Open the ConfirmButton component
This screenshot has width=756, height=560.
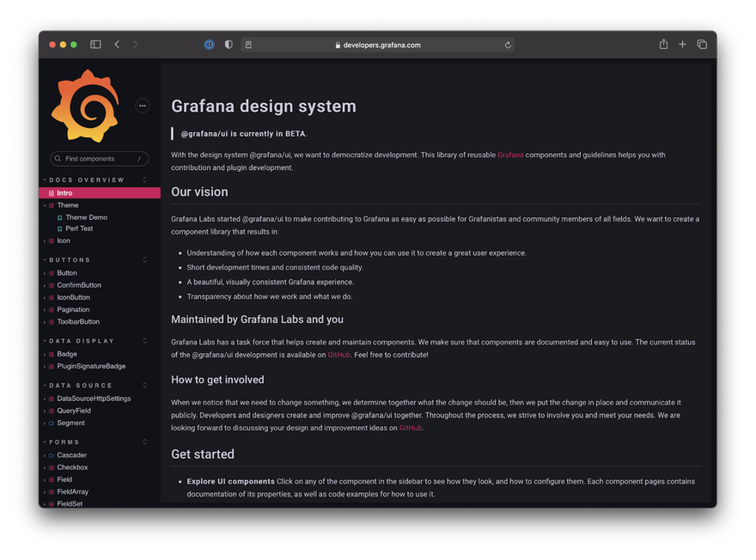(x=78, y=285)
